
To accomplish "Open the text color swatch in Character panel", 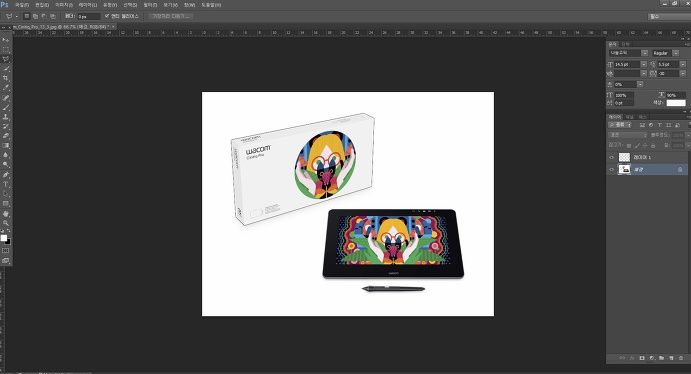I will (676, 103).
